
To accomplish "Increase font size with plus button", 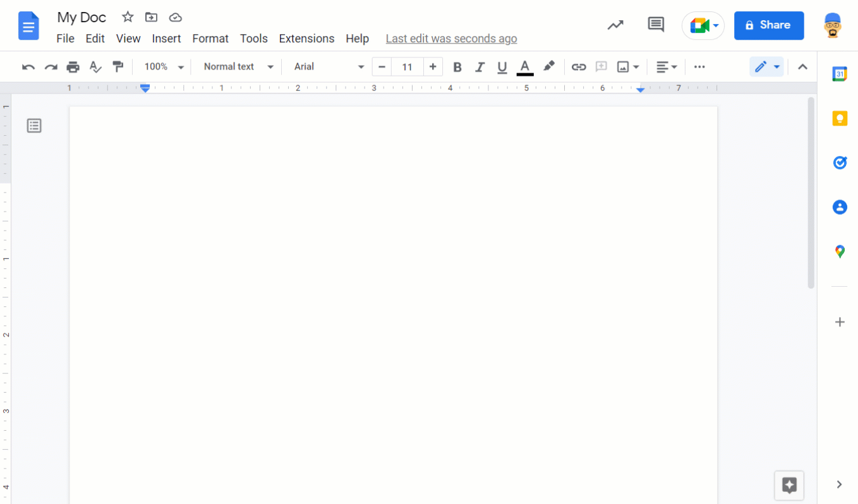I will point(433,67).
